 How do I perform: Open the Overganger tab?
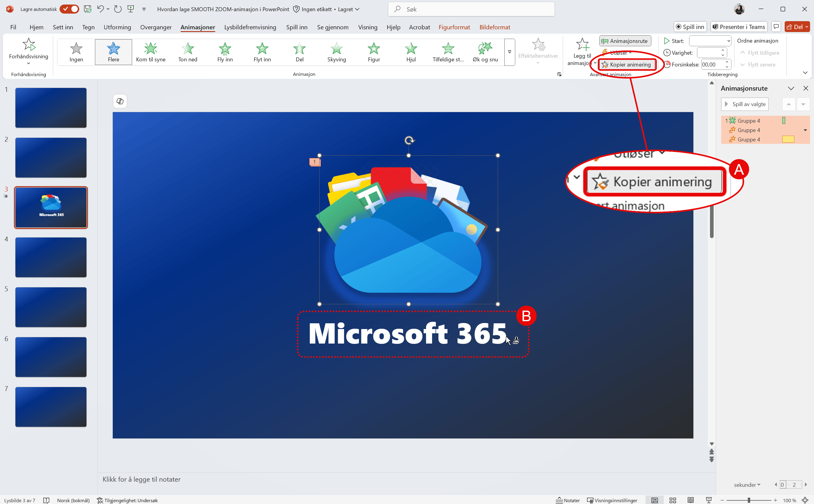tap(156, 27)
